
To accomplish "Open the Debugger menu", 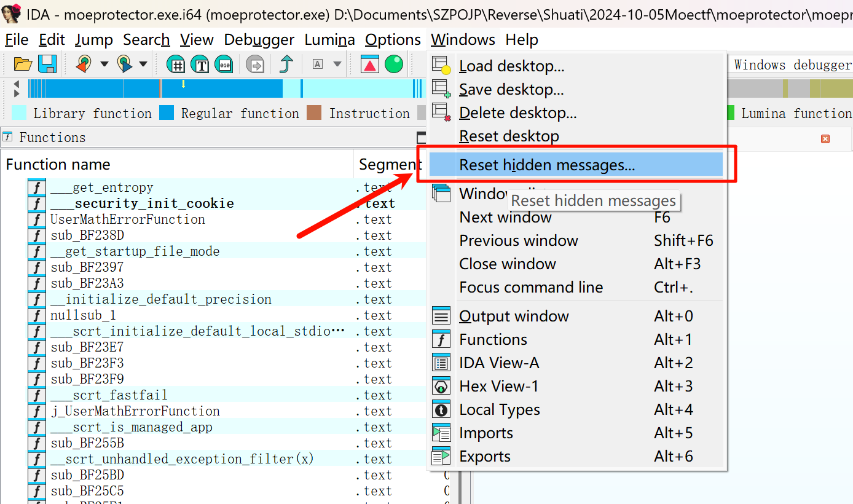I will 259,40.
